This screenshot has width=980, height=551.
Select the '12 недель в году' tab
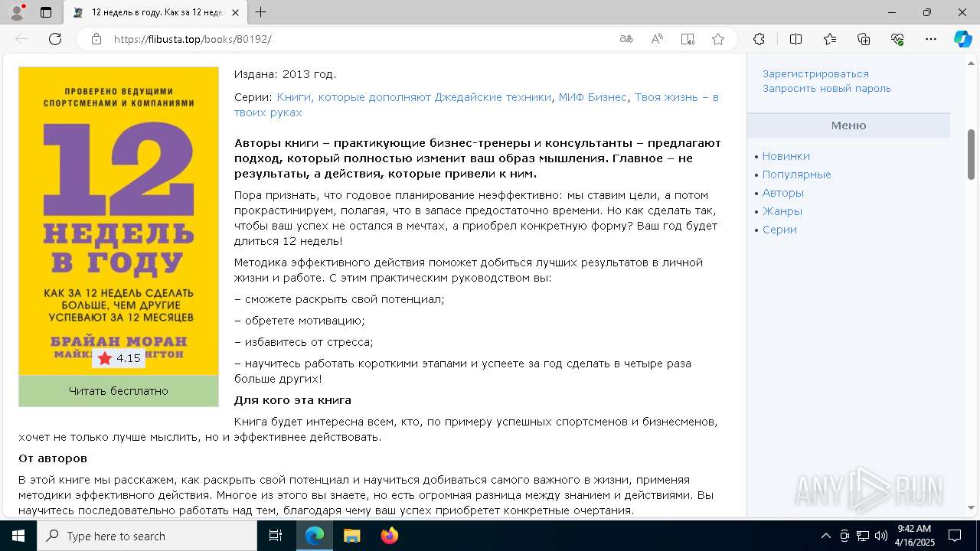pos(155,12)
